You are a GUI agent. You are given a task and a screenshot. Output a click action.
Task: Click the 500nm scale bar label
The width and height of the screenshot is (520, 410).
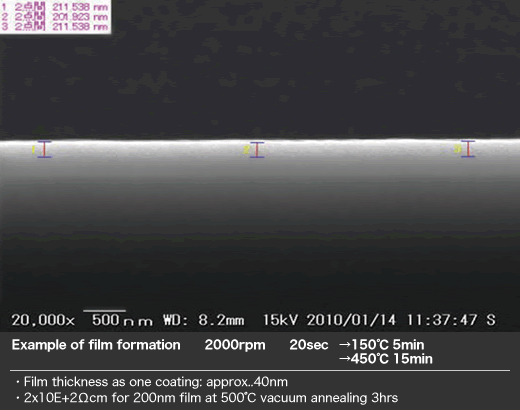pos(122,320)
